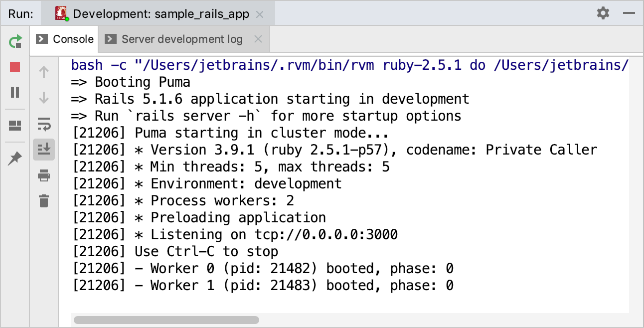The height and width of the screenshot is (328, 644).
Task: Rerun the Rails server with green arrow
Action: click(15, 41)
